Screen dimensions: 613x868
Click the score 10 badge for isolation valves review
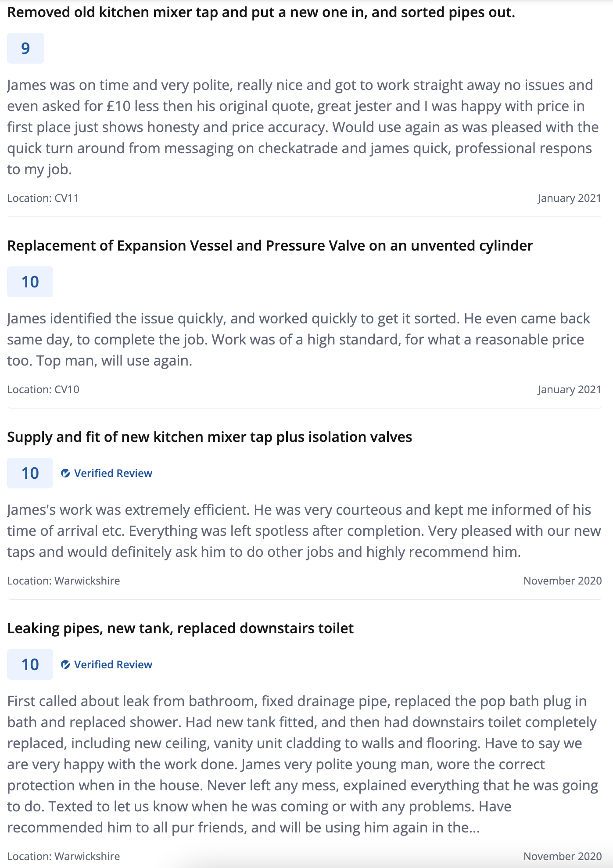point(30,473)
